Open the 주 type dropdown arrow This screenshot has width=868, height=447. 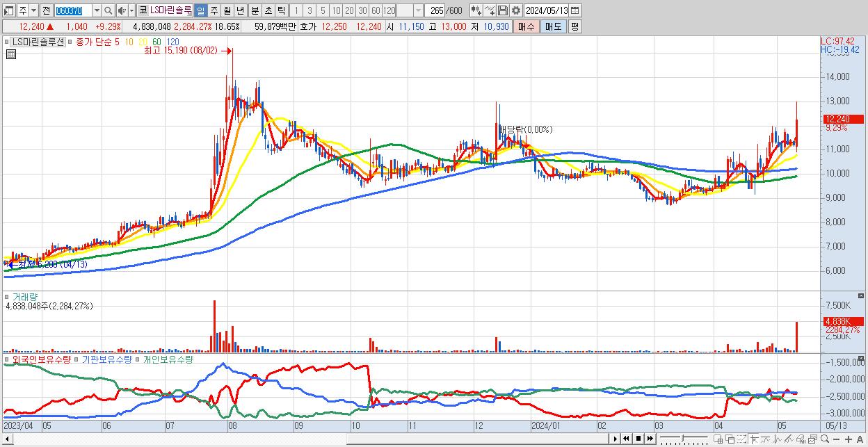tap(33, 11)
